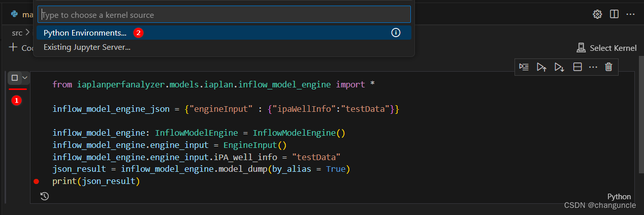Click the src breadcrumb item
This screenshot has width=644, height=215.
(17, 33)
